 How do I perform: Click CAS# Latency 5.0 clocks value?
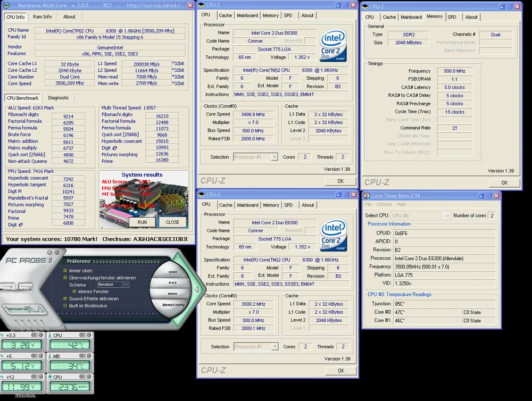point(454,87)
